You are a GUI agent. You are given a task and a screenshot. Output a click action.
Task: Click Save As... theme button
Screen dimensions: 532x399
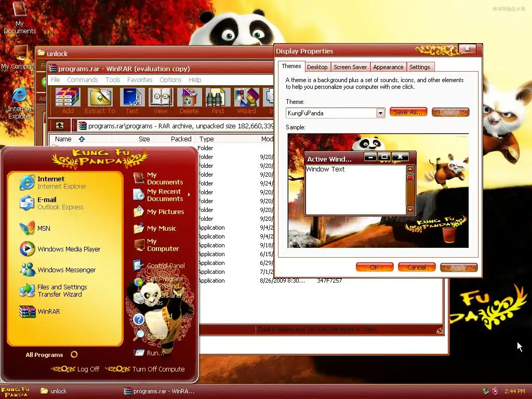(x=408, y=112)
